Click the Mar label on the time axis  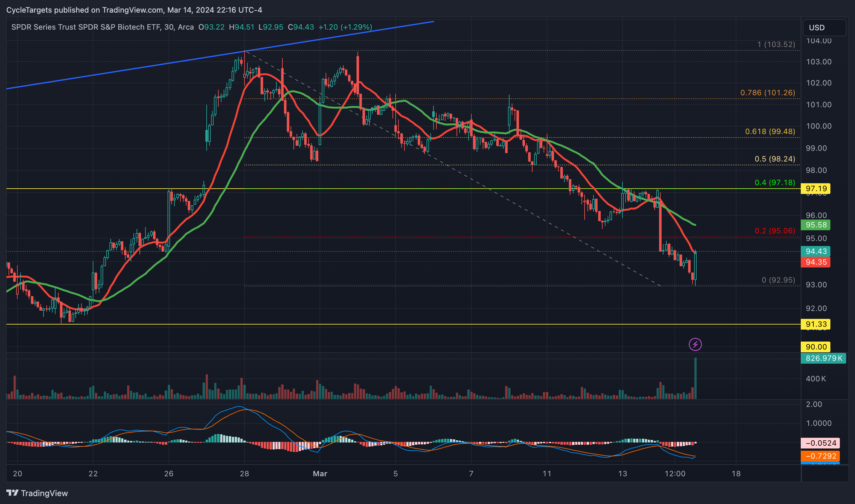320,473
